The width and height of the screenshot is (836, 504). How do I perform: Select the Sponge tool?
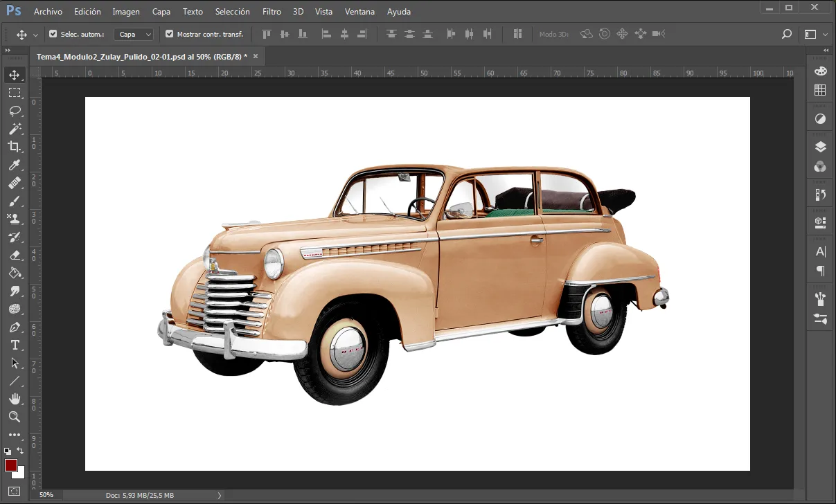(15, 309)
